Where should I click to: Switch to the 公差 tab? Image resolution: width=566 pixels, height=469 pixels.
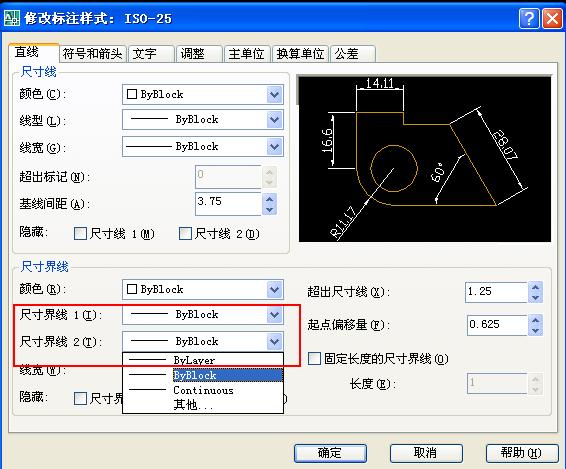point(353,54)
